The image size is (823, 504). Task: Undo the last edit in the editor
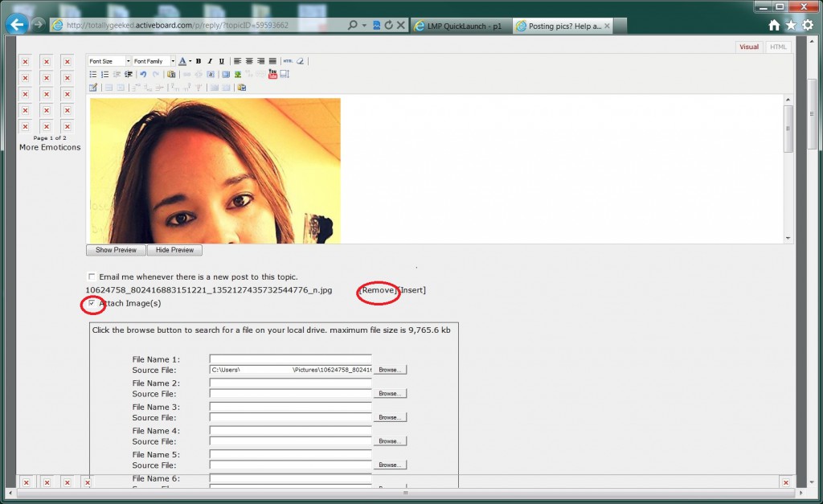pos(143,74)
